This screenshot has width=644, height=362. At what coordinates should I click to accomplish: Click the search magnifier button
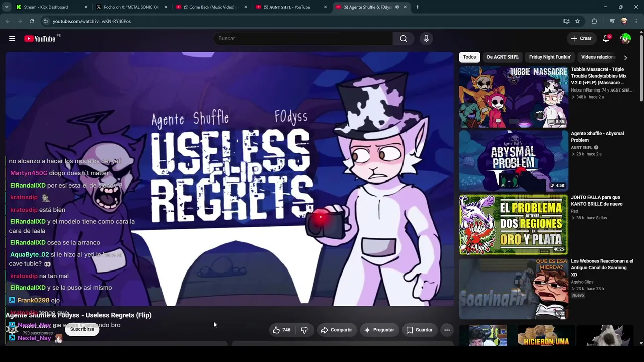click(x=404, y=39)
